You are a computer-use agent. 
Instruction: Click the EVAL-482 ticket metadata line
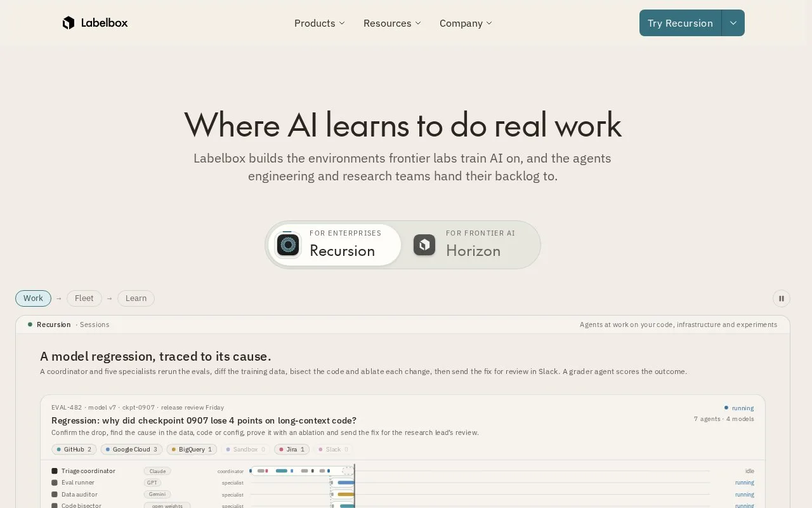[x=138, y=408]
